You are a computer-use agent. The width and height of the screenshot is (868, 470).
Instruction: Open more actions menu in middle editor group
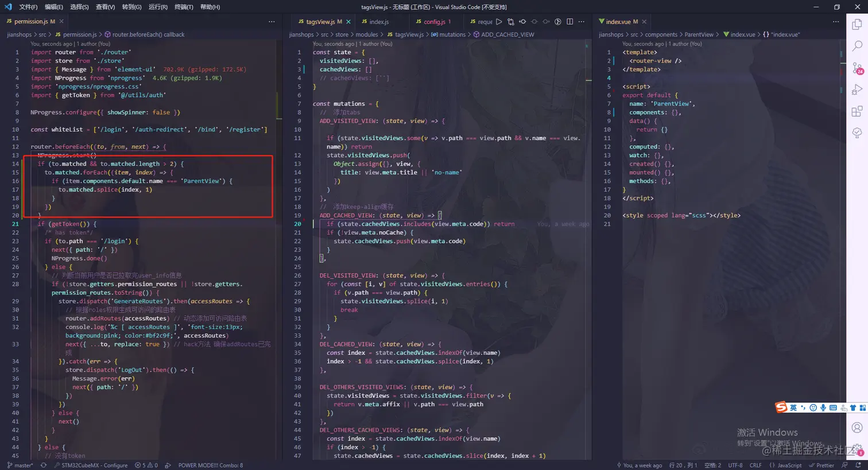(582, 22)
